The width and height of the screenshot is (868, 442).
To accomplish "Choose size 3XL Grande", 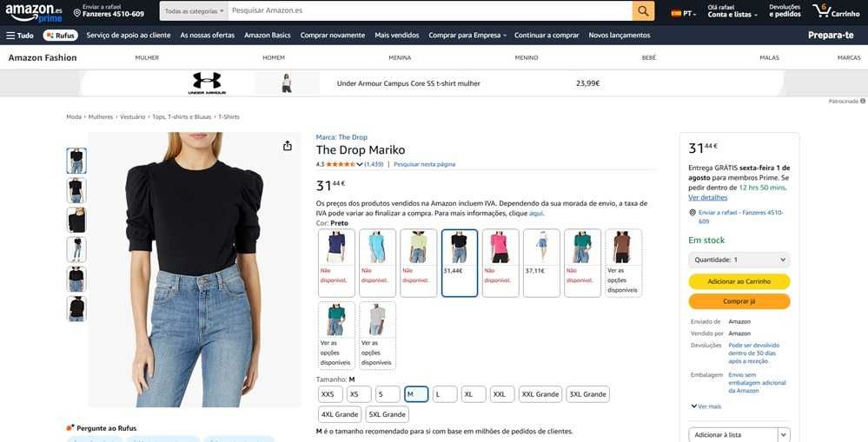I will coord(587,394).
